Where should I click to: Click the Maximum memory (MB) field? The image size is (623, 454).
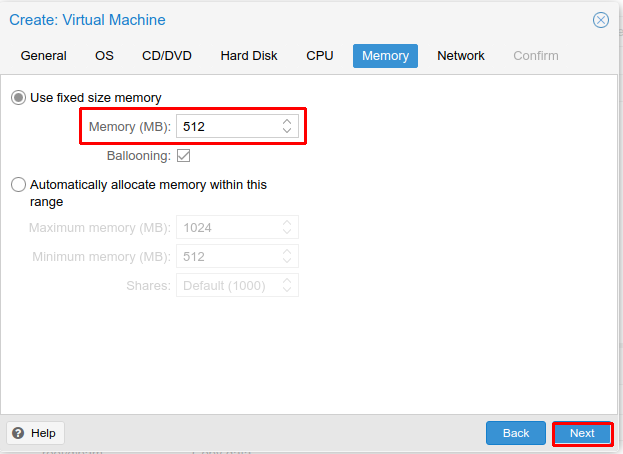point(227,227)
